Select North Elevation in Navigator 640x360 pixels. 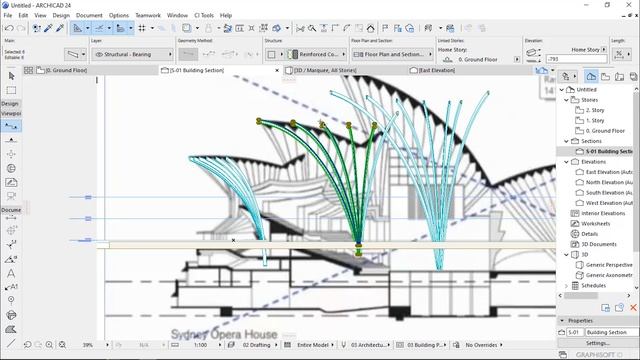pyautogui.click(x=609, y=182)
